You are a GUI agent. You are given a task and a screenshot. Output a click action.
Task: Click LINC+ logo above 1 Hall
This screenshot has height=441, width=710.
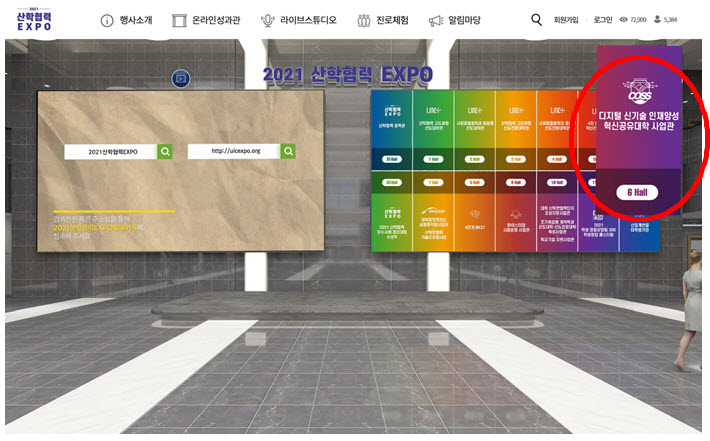click(433, 110)
